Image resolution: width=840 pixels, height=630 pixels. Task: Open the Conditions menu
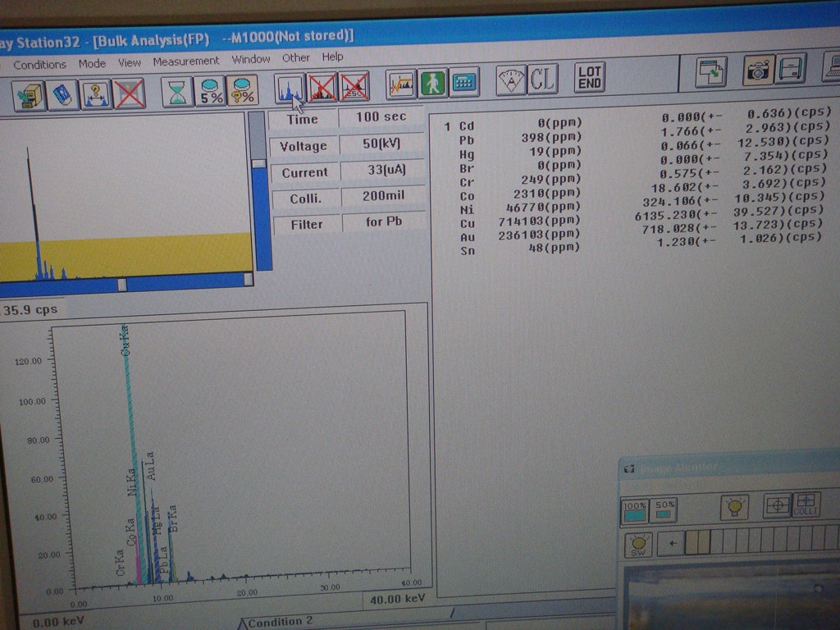point(39,64)
